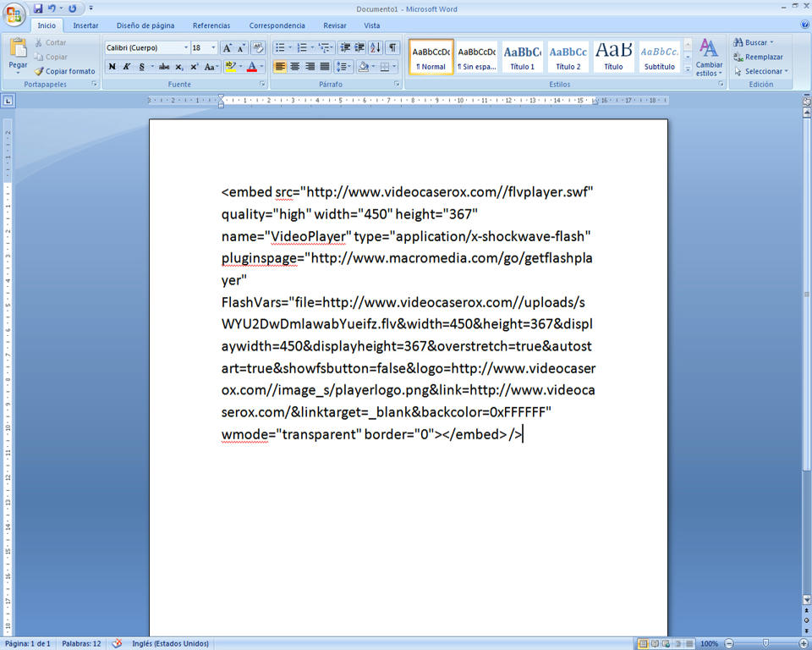Open the Diseño de página tab
Screen dimensions: 812x650
145,25
